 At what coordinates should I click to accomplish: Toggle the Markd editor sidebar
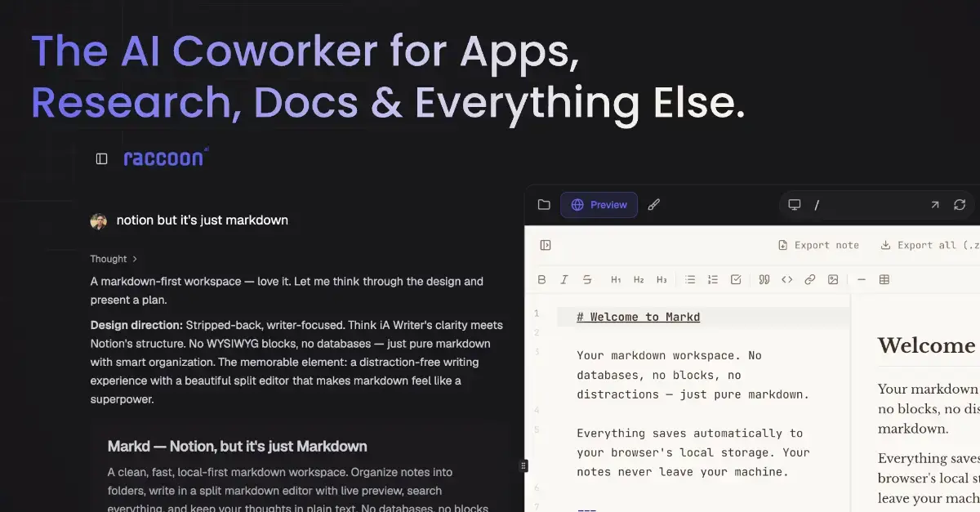coord(546,245)
